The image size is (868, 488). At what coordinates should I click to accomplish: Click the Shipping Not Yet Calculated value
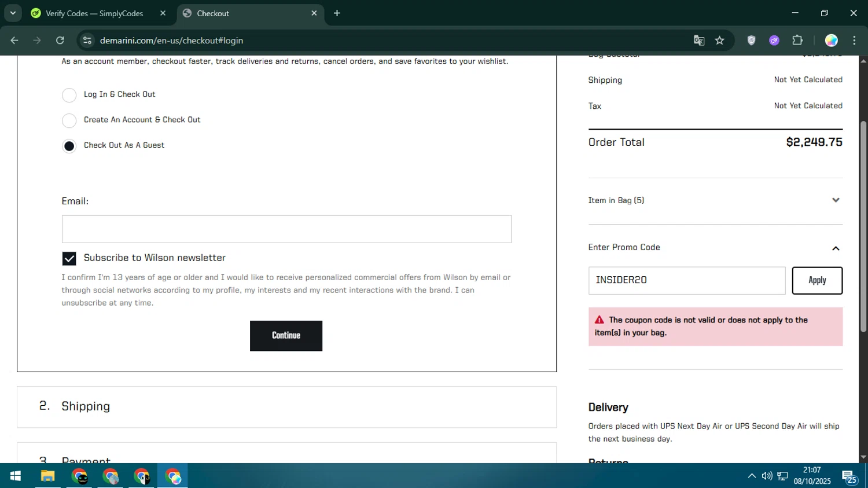click(x=808, y=80)
